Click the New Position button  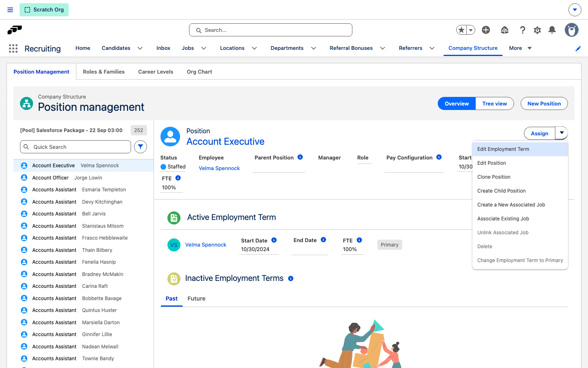[544, 103]
